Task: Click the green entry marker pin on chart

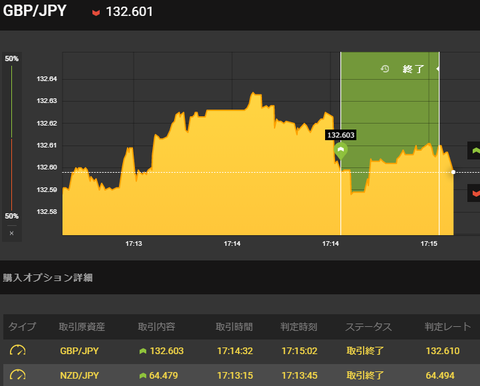Action: pos(341,151)
